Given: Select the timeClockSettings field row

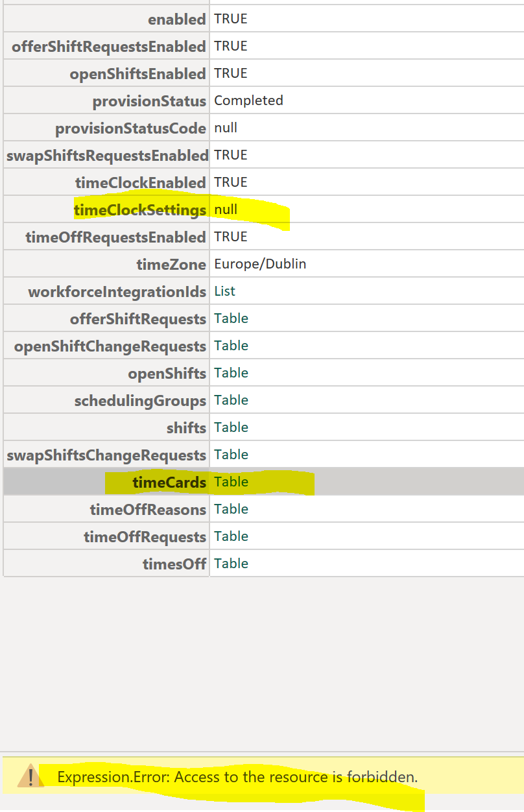Looking at the screenshot, I should coord(141,209).
